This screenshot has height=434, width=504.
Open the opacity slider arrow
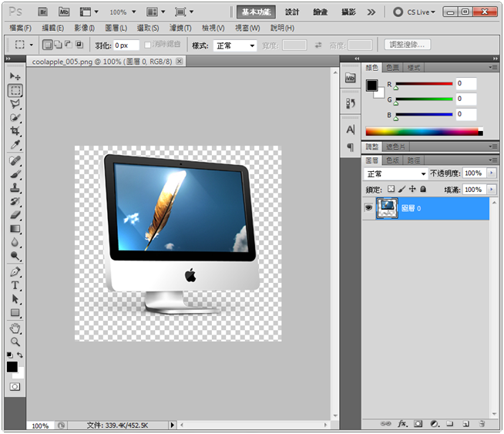click(491, 173)
